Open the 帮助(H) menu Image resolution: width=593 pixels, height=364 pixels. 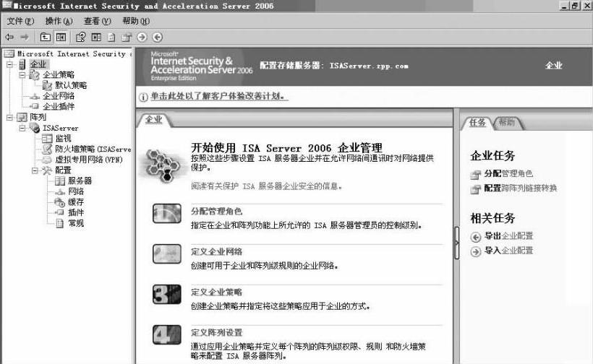(136, 21)
